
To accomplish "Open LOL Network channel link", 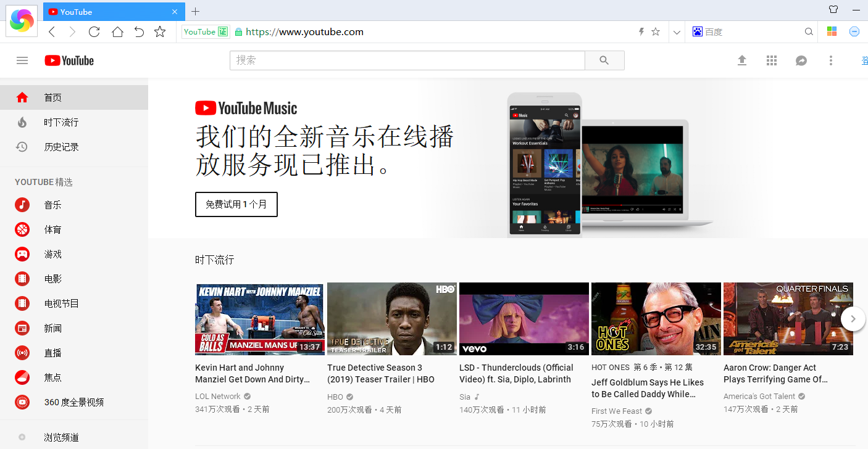I will point(218,397).
